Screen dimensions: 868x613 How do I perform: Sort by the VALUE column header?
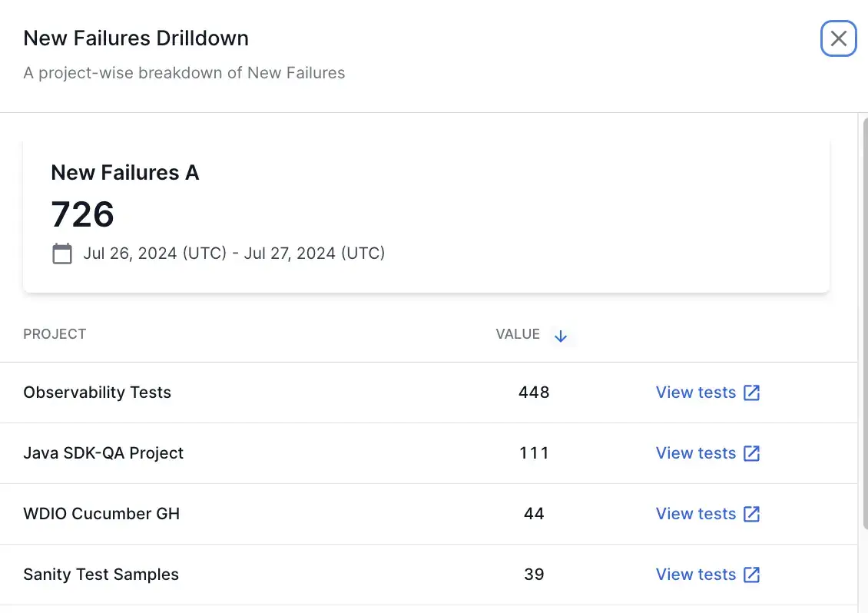click(x=518, y=334)
